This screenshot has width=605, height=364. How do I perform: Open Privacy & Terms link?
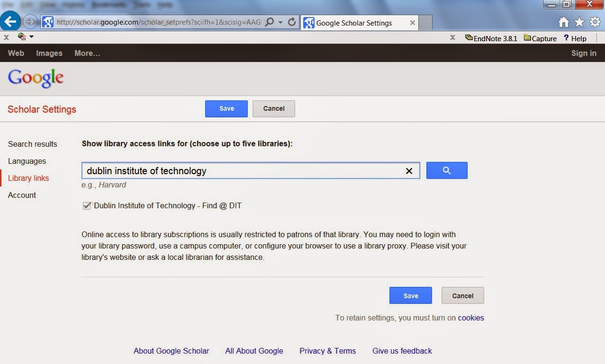tap(327, 351)
